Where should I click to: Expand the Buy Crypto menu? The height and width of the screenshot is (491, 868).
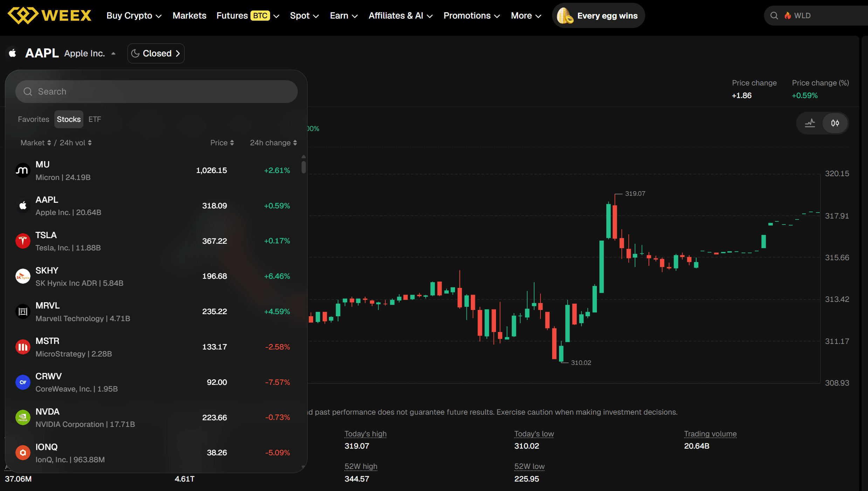134,16
